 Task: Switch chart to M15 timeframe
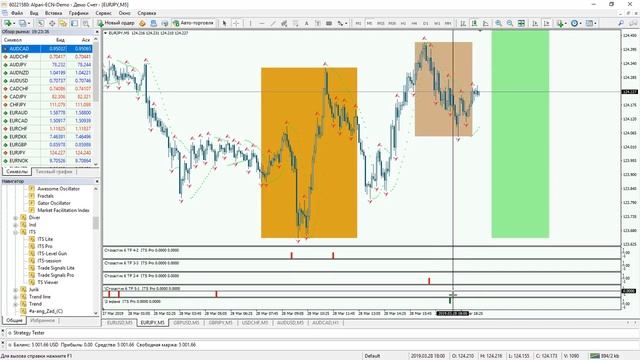pos(380,23)
